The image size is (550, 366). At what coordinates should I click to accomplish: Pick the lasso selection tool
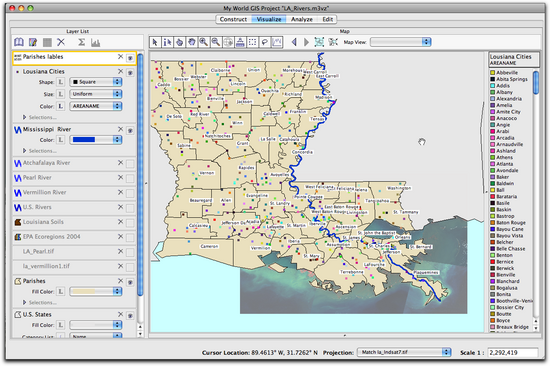264,42
